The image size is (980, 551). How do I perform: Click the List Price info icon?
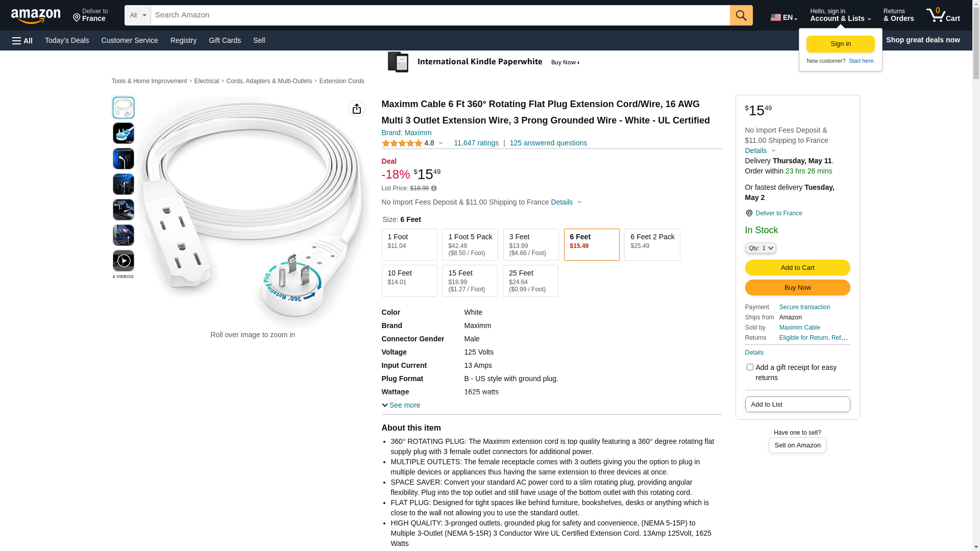pos(434,188)
